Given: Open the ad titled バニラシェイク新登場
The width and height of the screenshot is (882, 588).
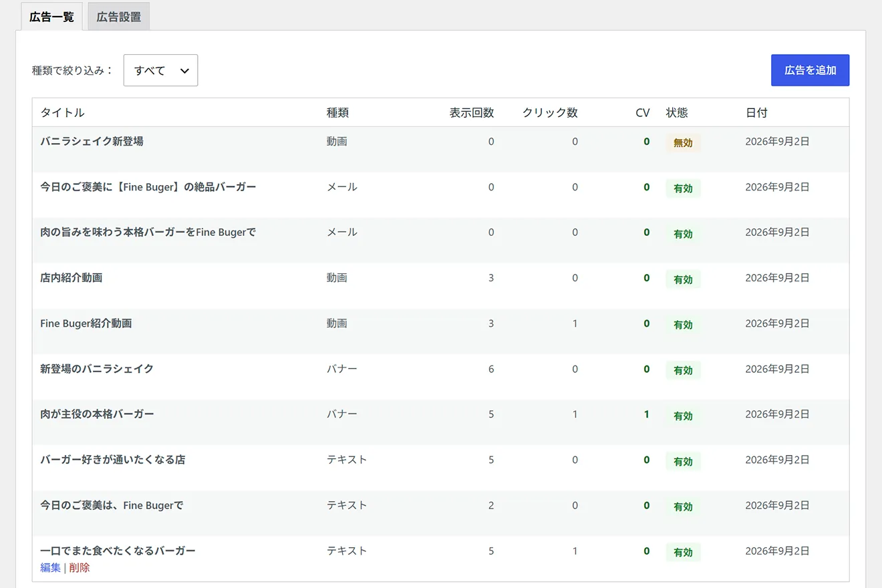Looking at the screenshot, I should [92, 142].
